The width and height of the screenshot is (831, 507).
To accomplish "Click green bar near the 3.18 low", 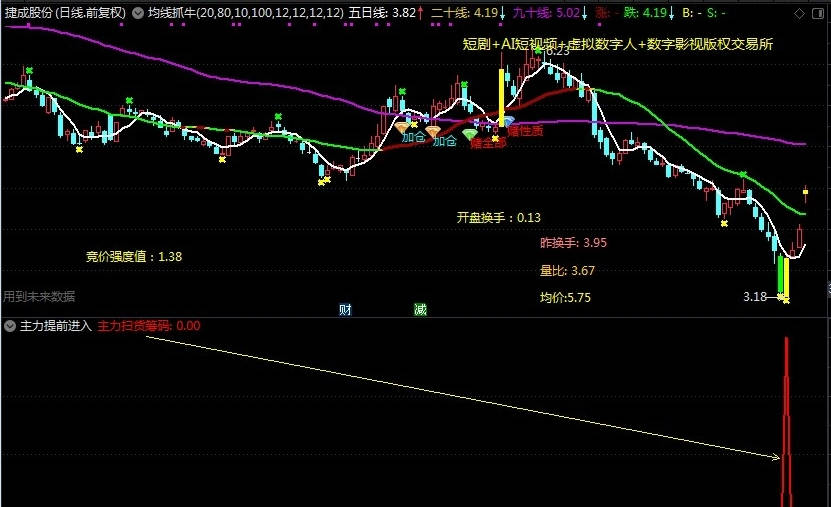I will 780,275.
